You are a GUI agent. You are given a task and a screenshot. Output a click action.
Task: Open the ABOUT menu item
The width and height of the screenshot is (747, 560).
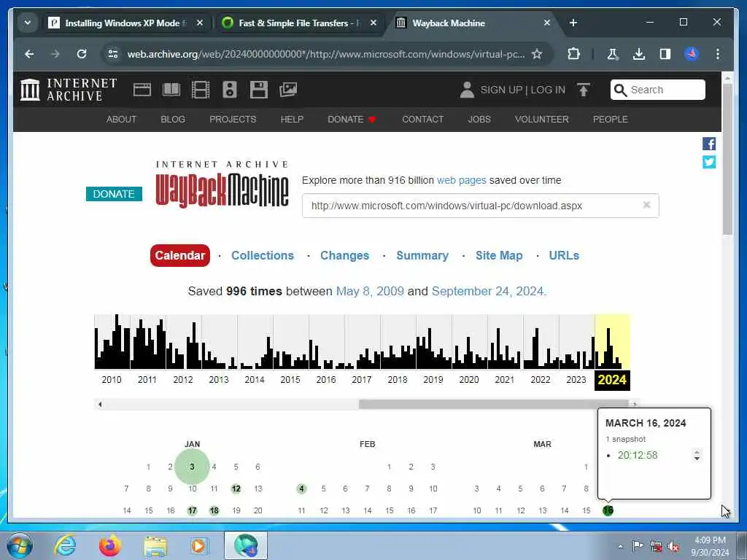coord(122,119)
